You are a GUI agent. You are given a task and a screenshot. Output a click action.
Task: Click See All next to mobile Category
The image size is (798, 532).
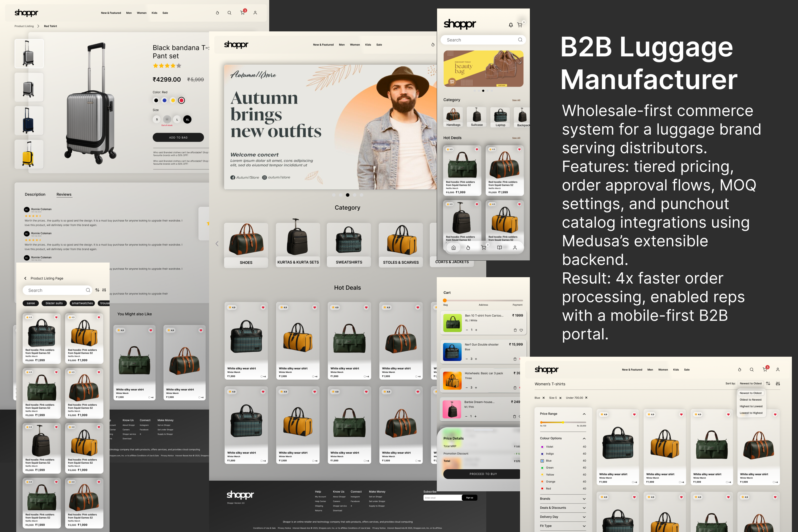(516, 101)
